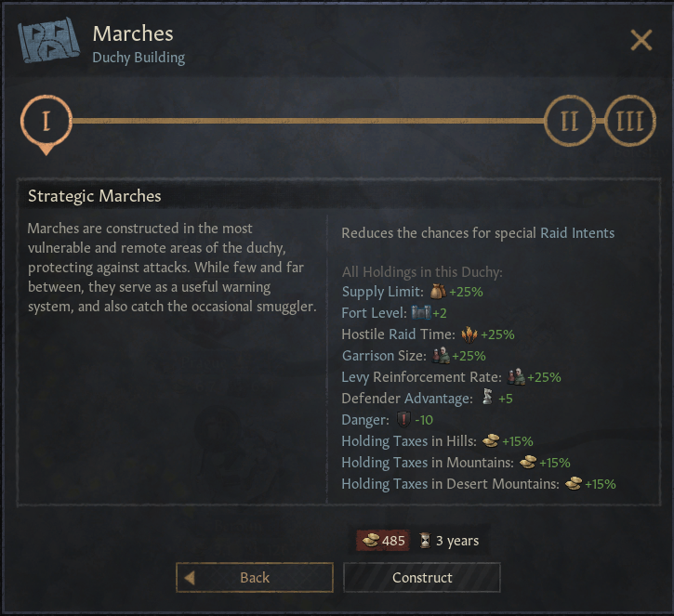
Task: Click the Supply Limit sack icon
Action: point(438,292)
